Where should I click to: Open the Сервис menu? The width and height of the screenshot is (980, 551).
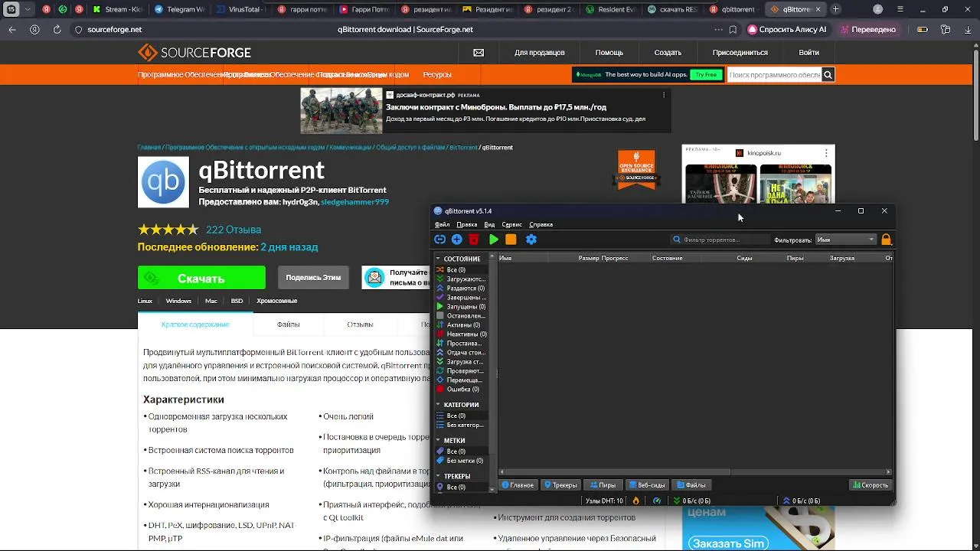[x=511, y=225]
